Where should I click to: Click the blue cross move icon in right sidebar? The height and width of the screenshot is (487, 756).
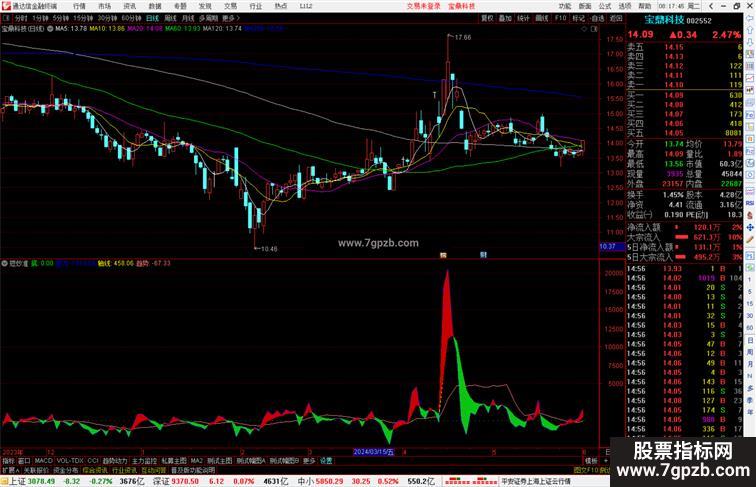point(750,227)
